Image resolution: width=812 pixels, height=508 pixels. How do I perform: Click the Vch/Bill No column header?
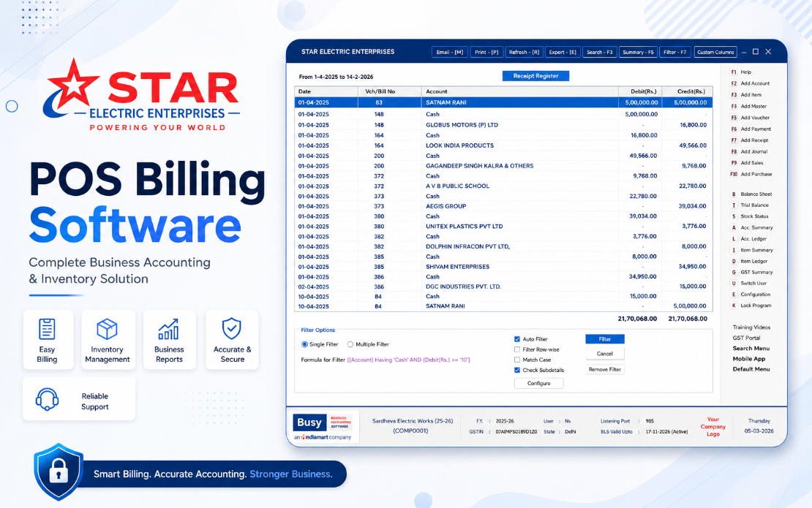tap(389, 91)
